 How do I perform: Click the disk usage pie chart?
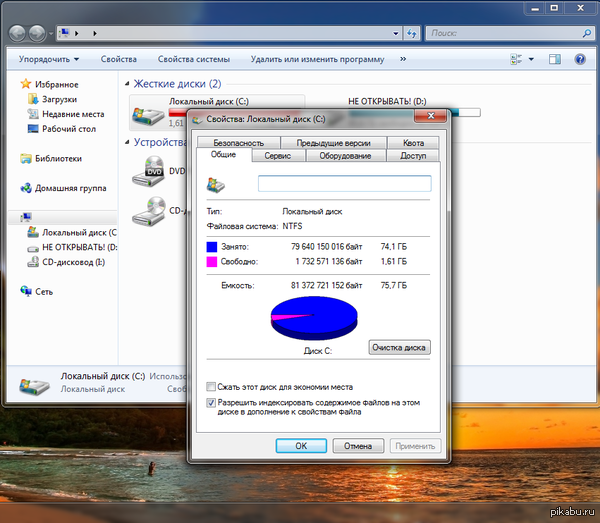coord(314,318)
